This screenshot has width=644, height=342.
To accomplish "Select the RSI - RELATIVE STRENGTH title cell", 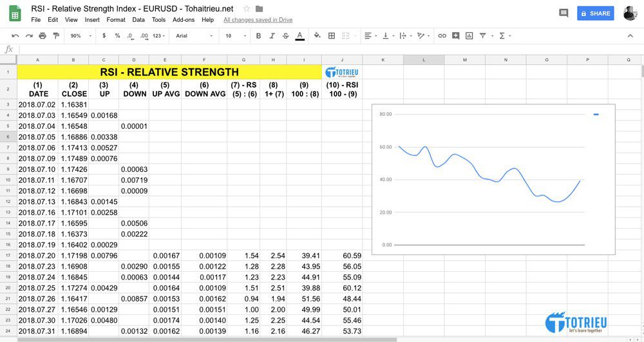I will 169,72.
